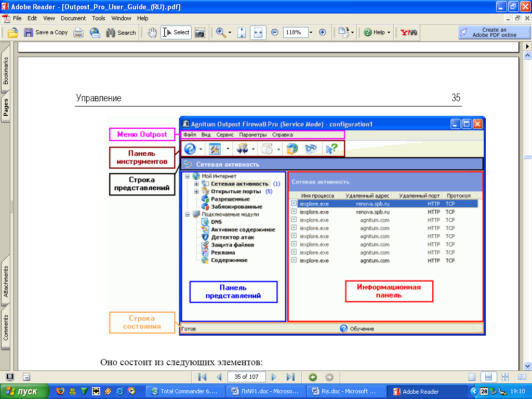Screen dimensions: 532x399
Task: Zoom in with the plus circle button
Action: [x=322, y=33]
